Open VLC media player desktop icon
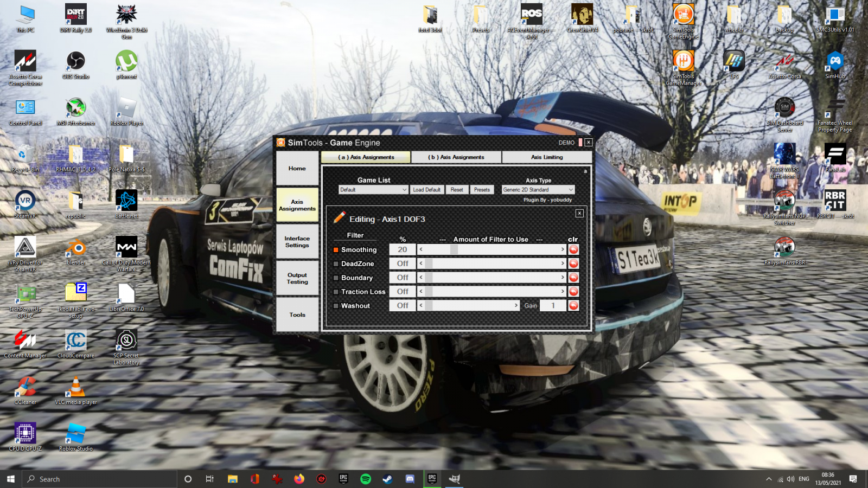This screenshot has height=488, width=868. click(75, 390)
